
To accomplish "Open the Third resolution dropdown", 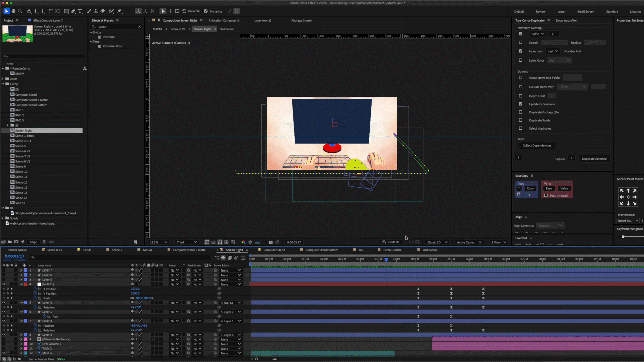I will [x=187, y=242].
